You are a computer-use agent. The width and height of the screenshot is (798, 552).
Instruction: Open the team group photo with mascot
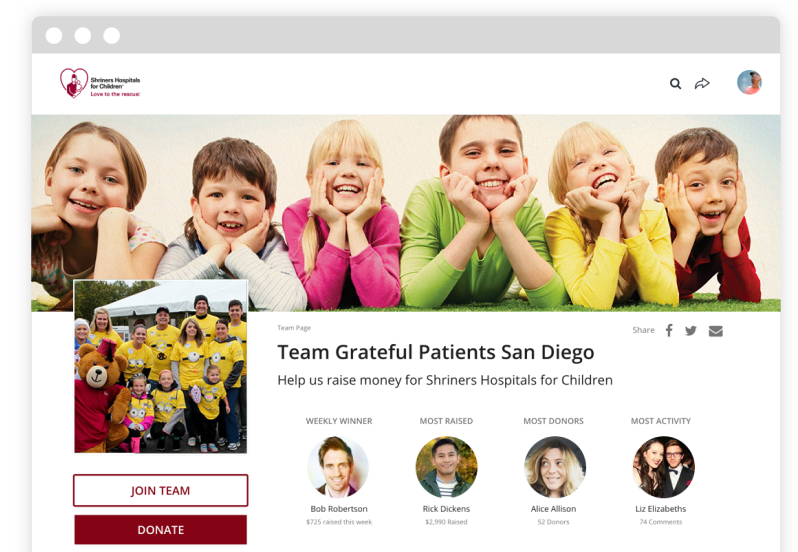(161, 366)
